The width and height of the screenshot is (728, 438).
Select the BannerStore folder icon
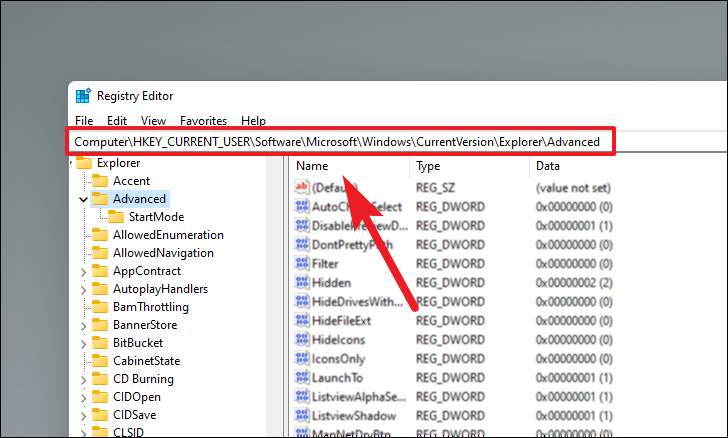[x=100, y=325]
